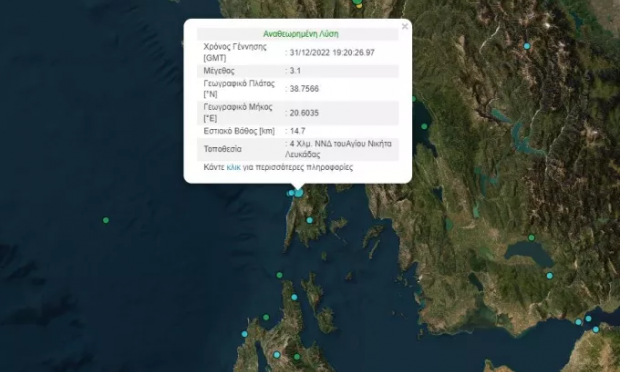Select the cyan marker in central Lefkada island
Screen dimensions: 620x372
(x=310, y=220)
